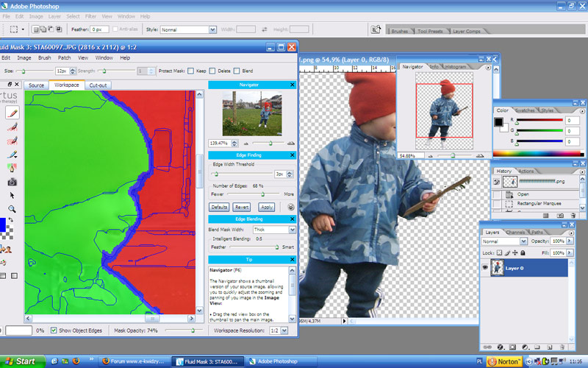Select the arrow pointer tool in Fluid Mask

coord(12,195)
